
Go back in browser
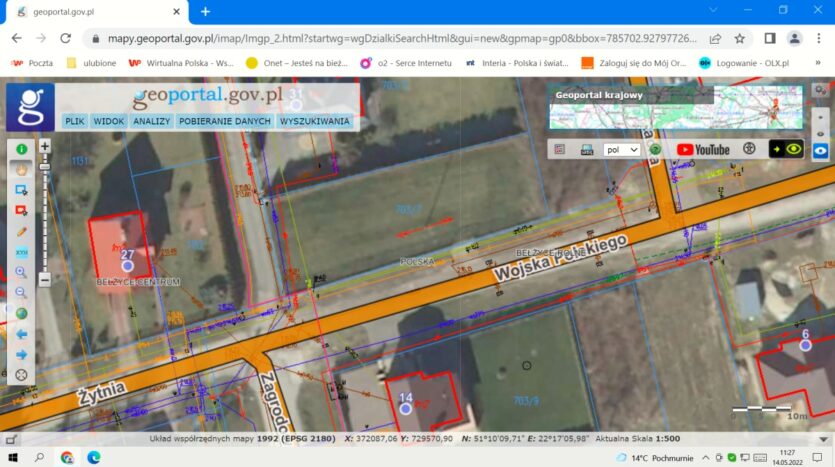point(17,38)
